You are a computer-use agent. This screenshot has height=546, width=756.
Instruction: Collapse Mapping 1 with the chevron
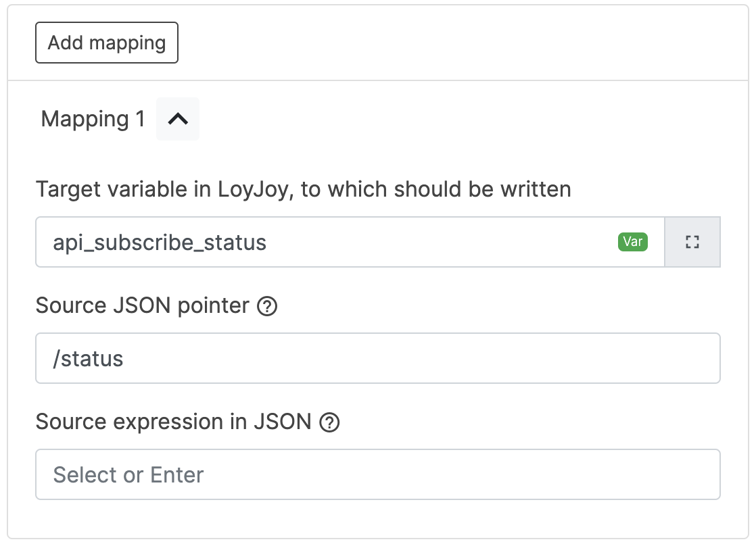pyautogui.click(x=178, y=119)
